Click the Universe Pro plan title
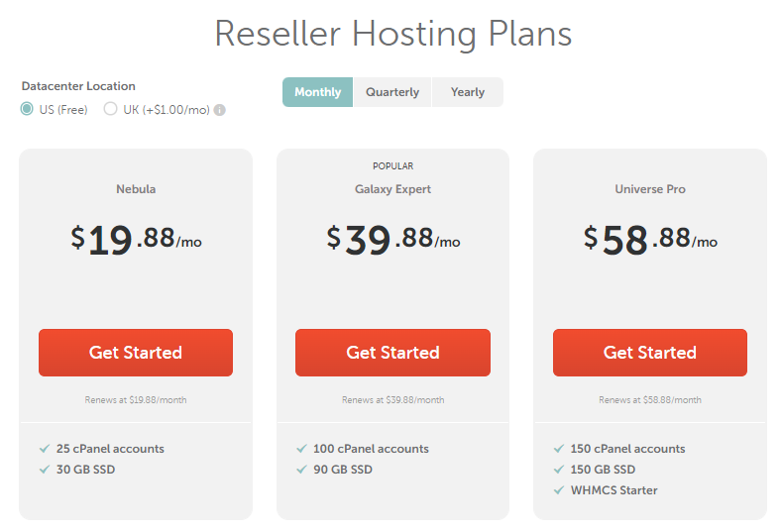This screenshot has height=532, width=781. pyautogui.click(x=650, y=189)
